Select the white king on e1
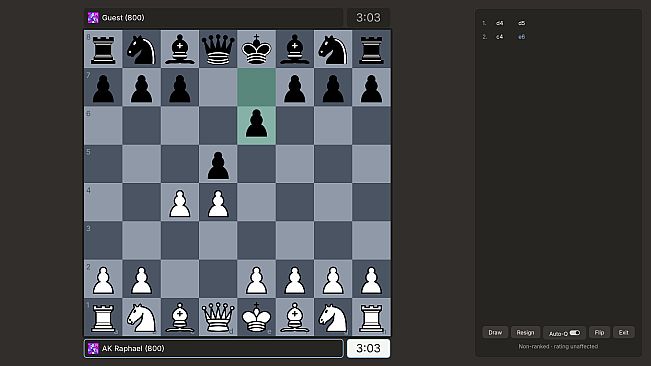The image size is (651, 366). point(256,317)
